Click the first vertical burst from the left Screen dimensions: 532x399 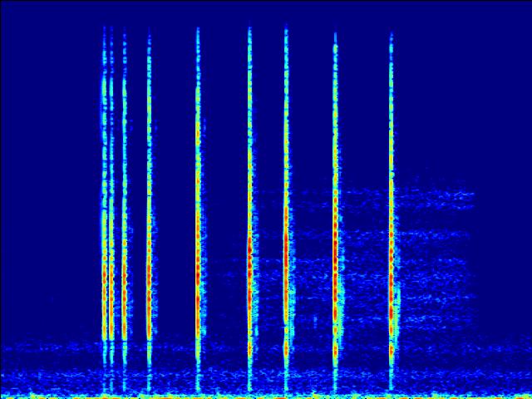click(105, 208)
